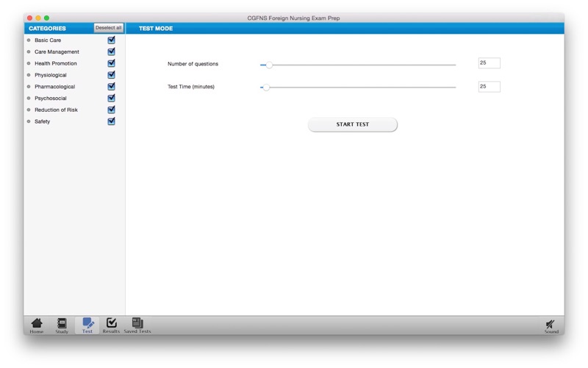Uncheck the Basic Care checkbox
This screenshot has height=368, width=588.
(112, 40)
